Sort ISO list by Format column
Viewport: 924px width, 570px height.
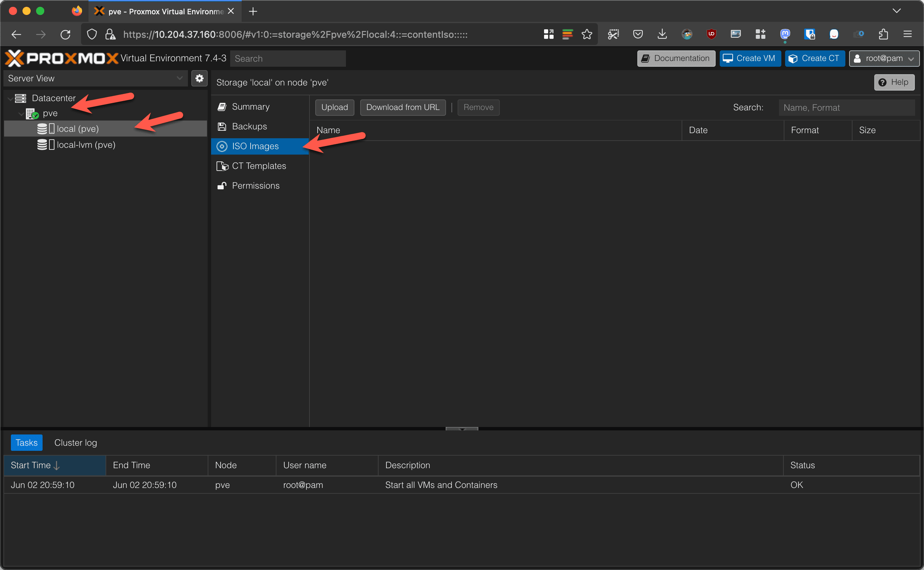(818, 130)
